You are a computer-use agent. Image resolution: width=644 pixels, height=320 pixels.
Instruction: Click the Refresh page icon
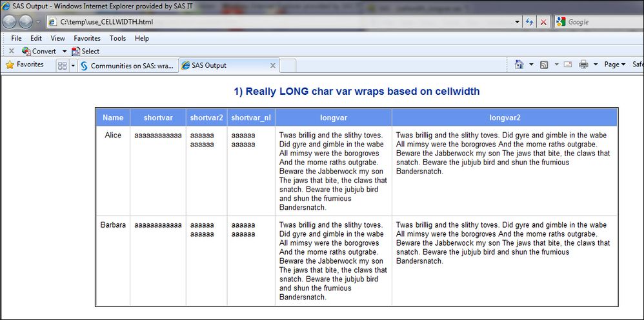[x=529, y=22]
